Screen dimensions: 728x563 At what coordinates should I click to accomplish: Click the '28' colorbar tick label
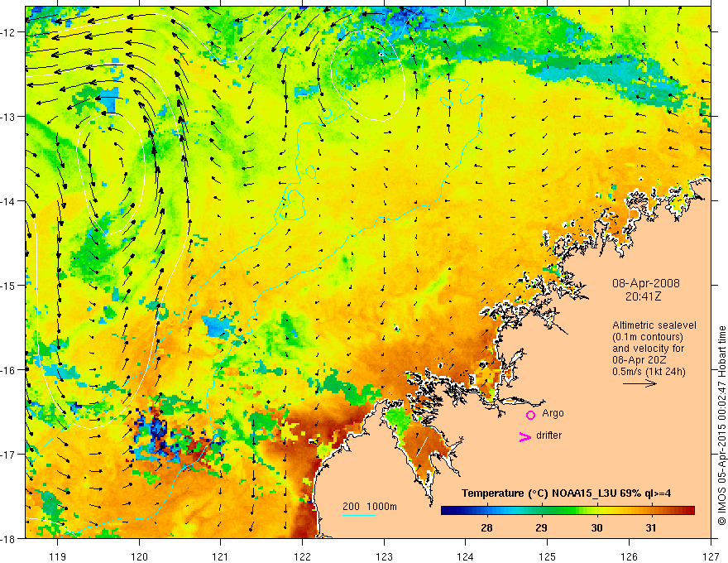[486, 528]
